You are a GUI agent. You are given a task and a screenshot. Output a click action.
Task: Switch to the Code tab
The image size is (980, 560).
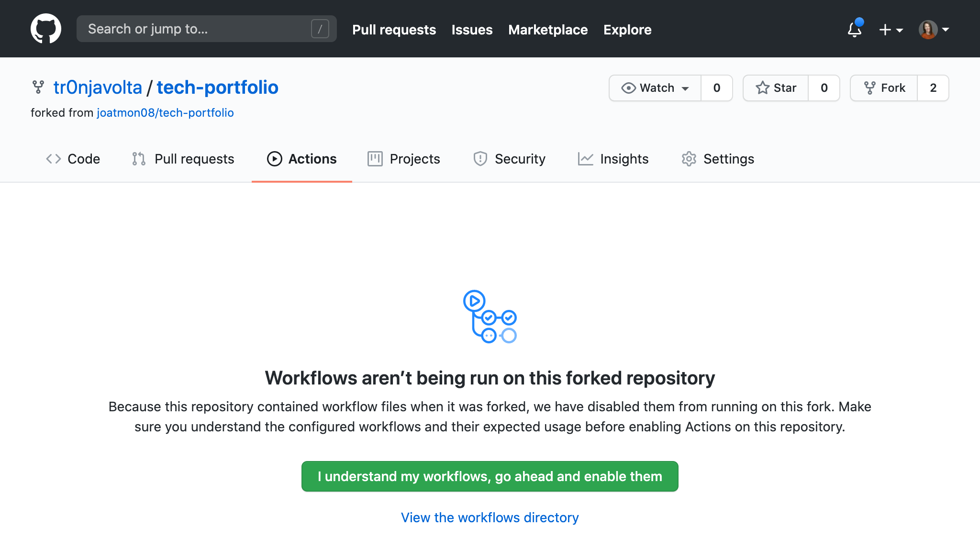pyautogui.click(x=73, y=159)
